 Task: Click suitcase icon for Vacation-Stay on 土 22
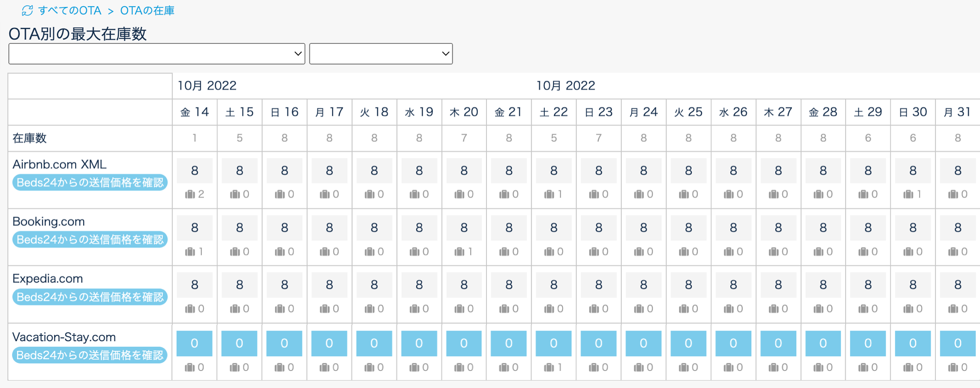click(549, 367)
